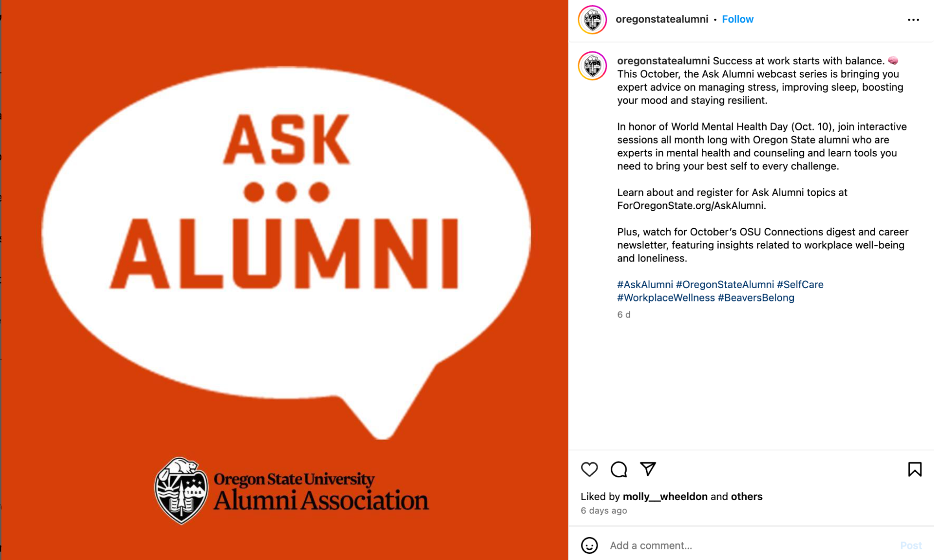Open the #BeaversBelong hashtag
934x560 pixels.
click(x=756, y=298)
